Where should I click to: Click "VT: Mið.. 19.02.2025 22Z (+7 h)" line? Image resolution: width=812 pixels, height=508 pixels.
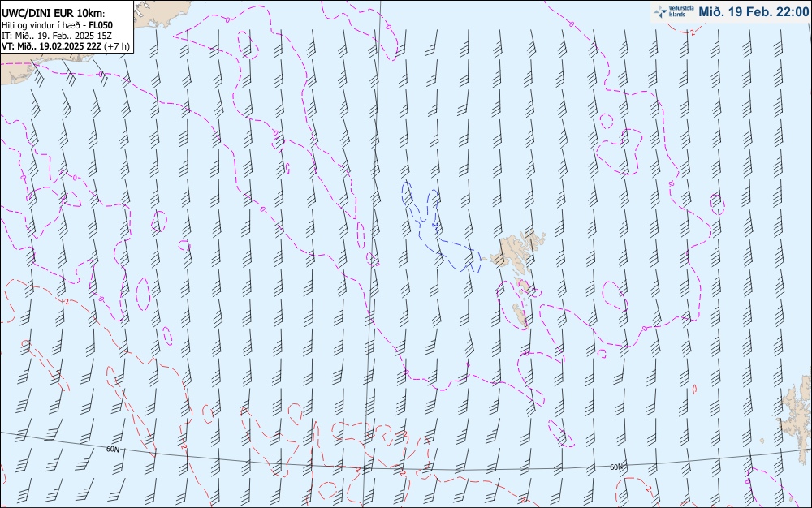click(65, 46)
